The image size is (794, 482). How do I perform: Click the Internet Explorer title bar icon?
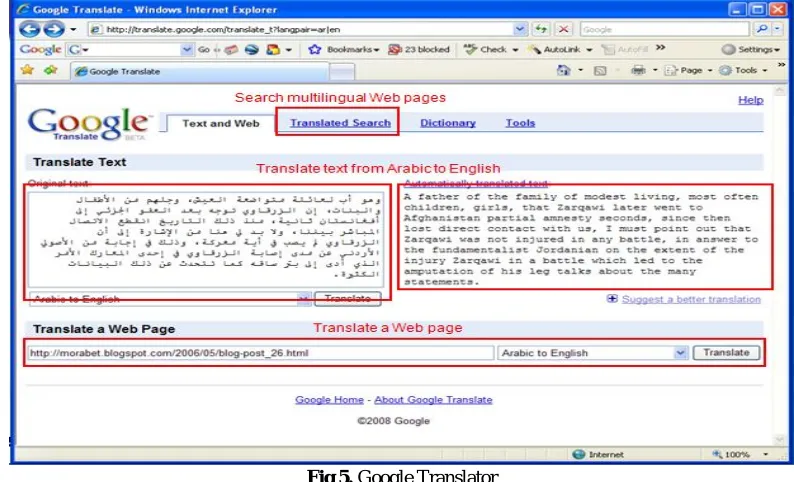[x=23, y=9]
